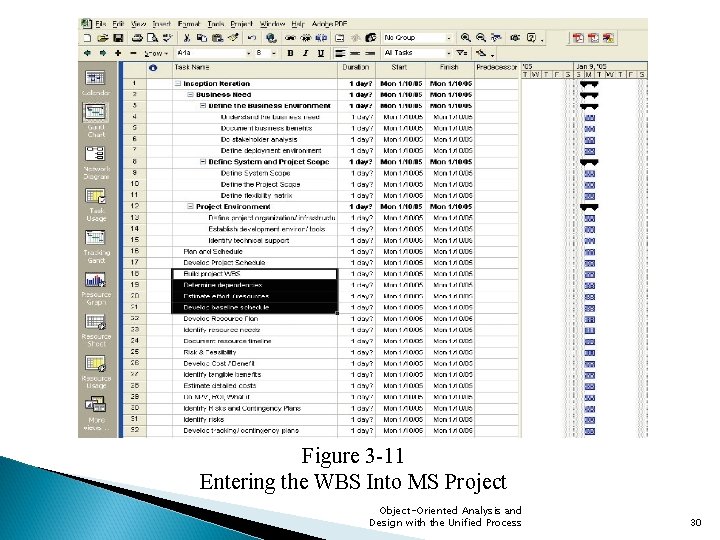Collapse Define System and Project Scope
This screenshot has height=540, width=720.
pos(202,162)
